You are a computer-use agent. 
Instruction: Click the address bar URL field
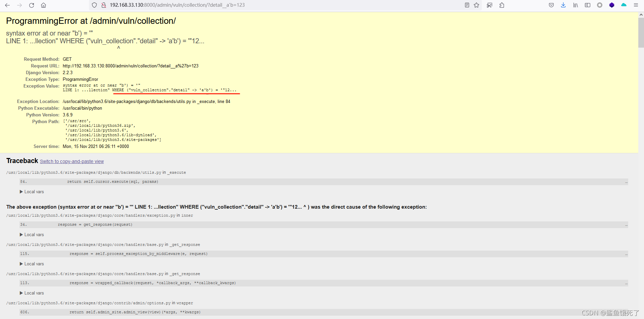(x=285, y=5)
